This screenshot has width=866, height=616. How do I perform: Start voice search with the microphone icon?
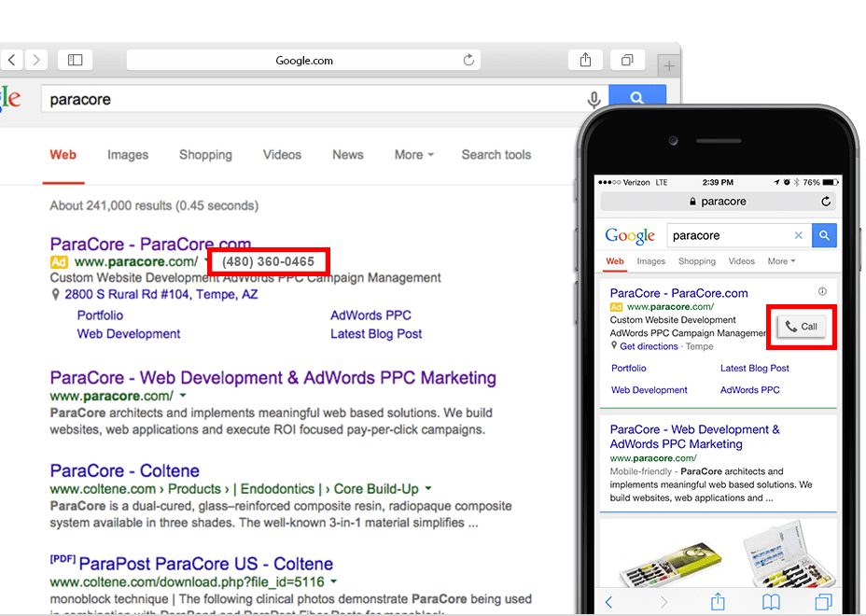click(x=594, y=100)
